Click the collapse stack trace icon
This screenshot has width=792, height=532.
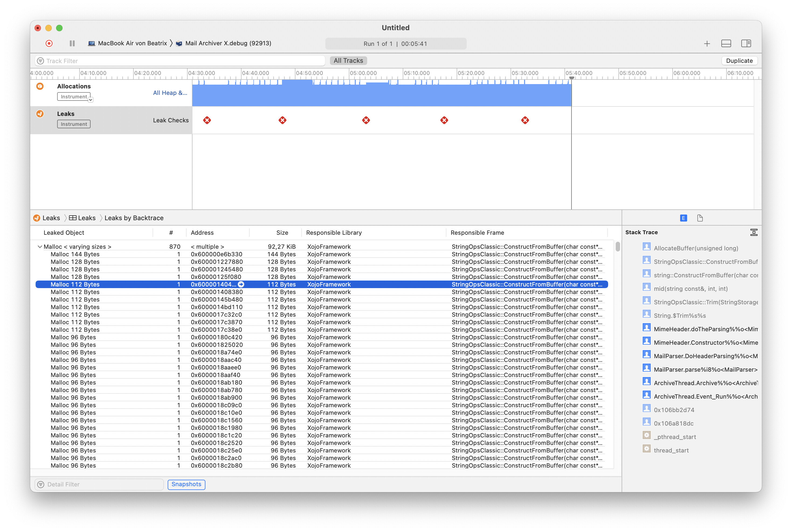pyautogui.click(x=754, y=232)
